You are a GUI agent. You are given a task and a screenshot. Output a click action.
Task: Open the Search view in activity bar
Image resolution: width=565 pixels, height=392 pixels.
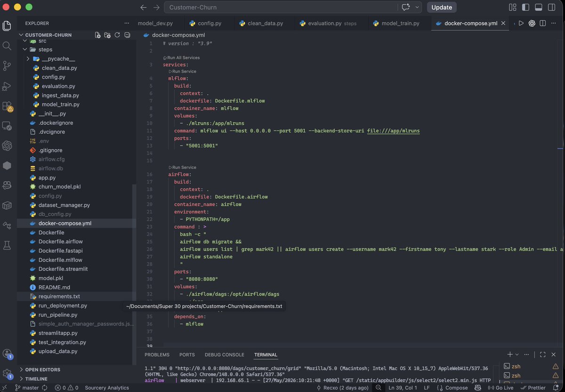7,46
